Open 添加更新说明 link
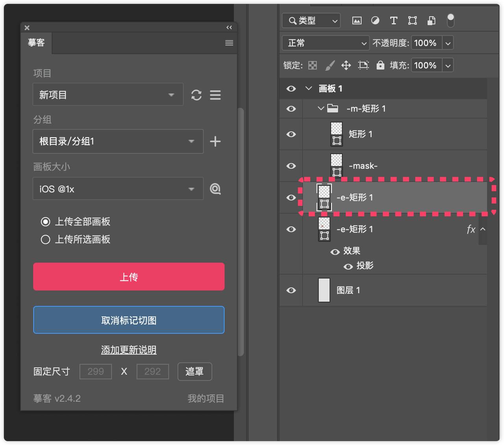The image size is (504, 445). pyautogui.click(x=129, y=350)
